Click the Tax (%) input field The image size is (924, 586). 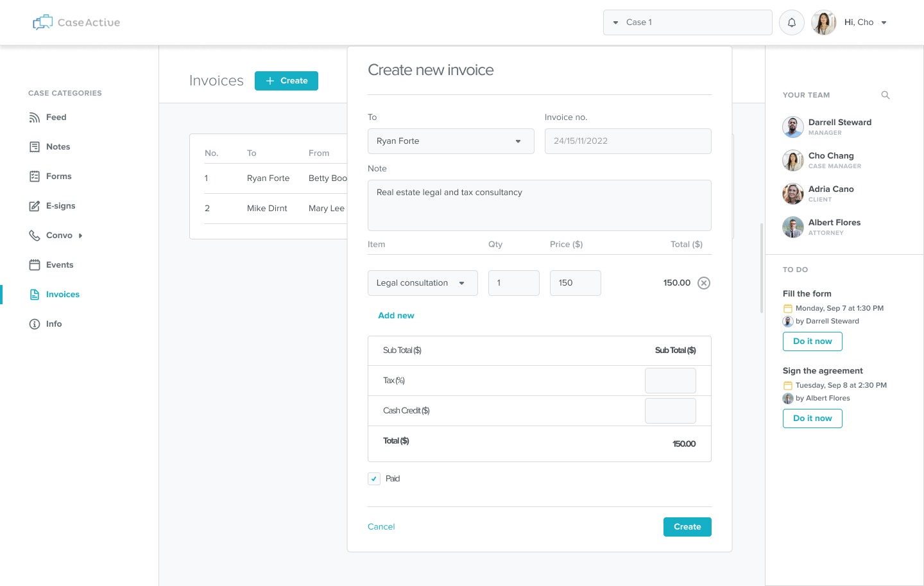[x=670, y=381]
